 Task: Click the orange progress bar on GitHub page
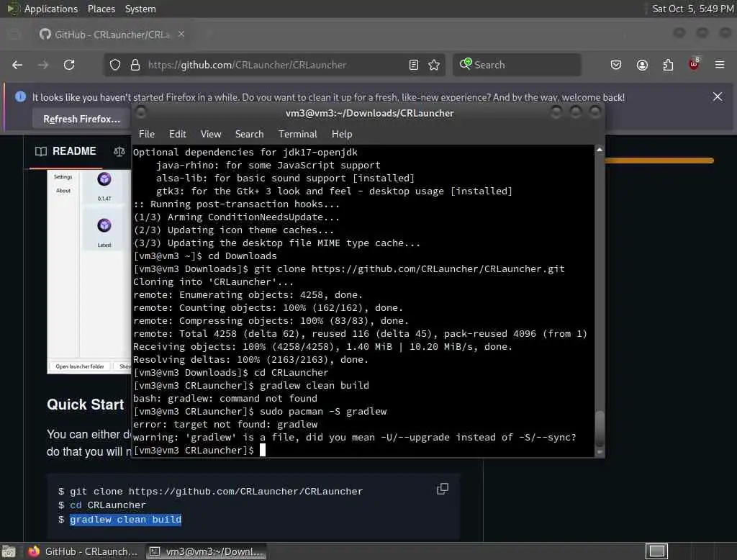coord(659,161)
